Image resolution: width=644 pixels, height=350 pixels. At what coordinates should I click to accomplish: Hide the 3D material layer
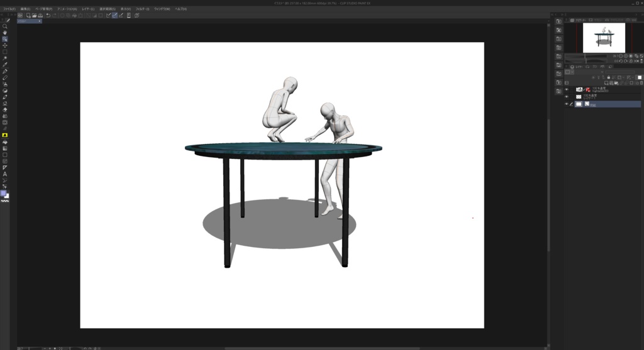567,90
